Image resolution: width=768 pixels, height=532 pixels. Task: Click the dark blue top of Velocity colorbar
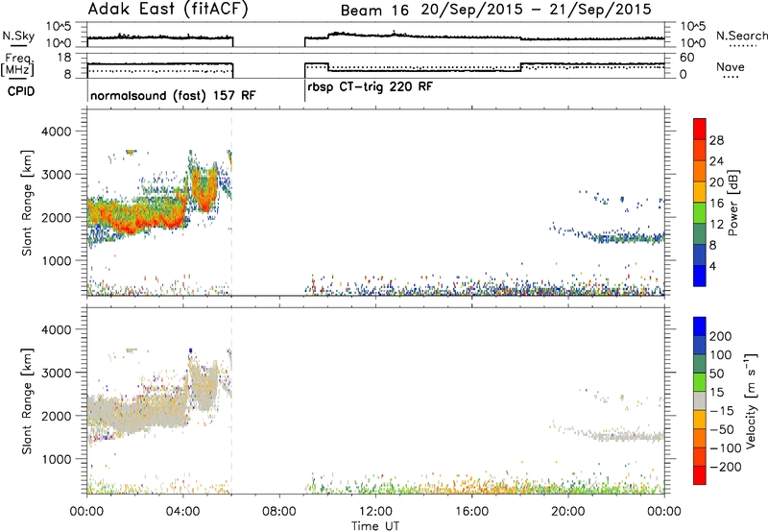[700, 326]
